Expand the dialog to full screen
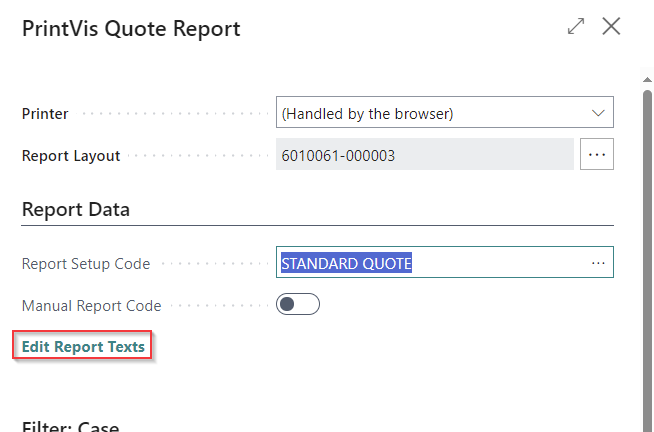This screenshot has width=654, height=432. tap(576, 27)
